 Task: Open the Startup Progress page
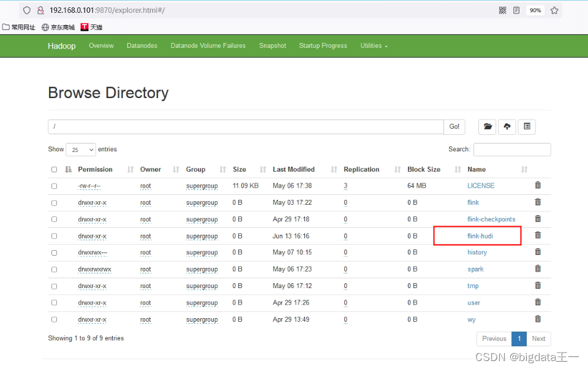coord(323,46)
